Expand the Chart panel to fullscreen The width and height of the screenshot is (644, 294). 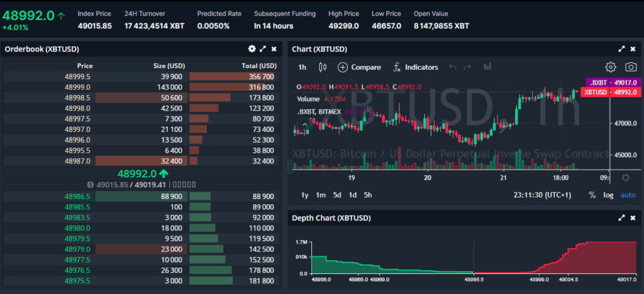pyautogui.click(x=622, y=49)
